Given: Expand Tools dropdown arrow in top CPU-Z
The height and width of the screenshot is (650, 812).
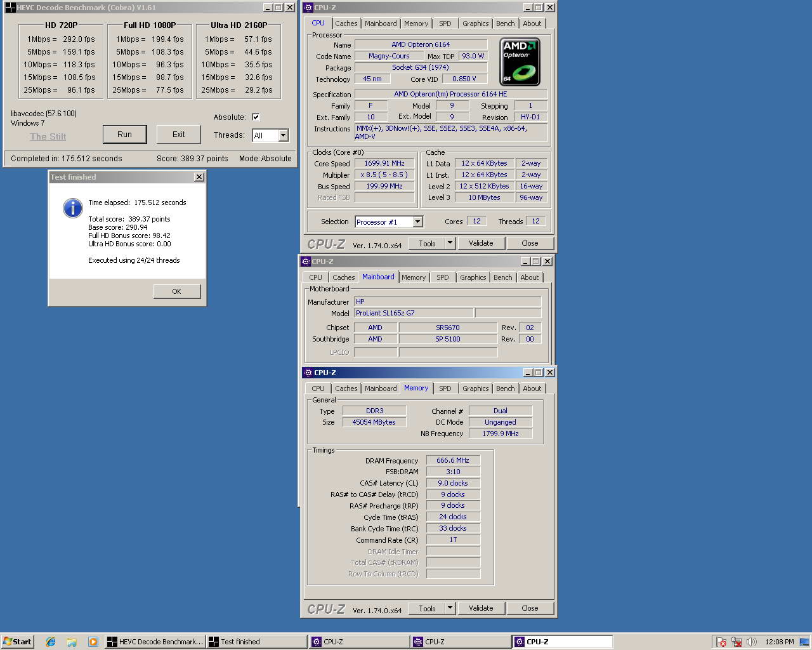Looking at the screenshot, I should (450, 243).
